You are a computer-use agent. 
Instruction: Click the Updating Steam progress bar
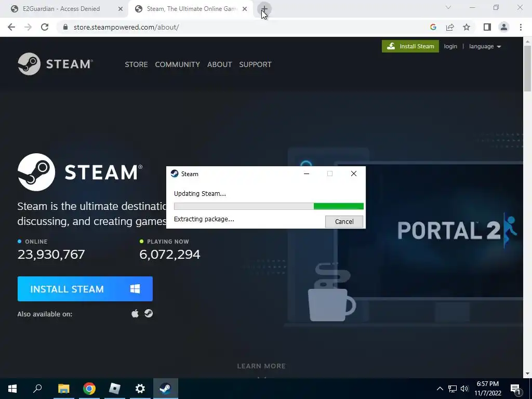tap(269, 206)
